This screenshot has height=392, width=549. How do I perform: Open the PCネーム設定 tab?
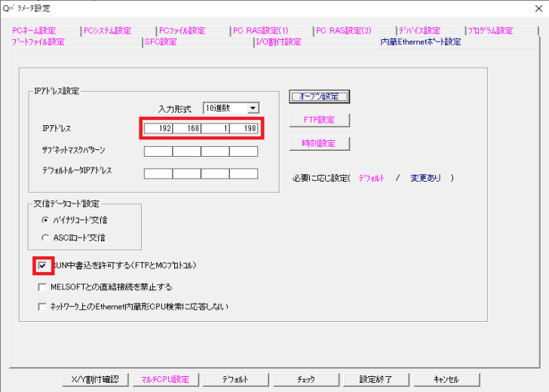coord(34,31)
